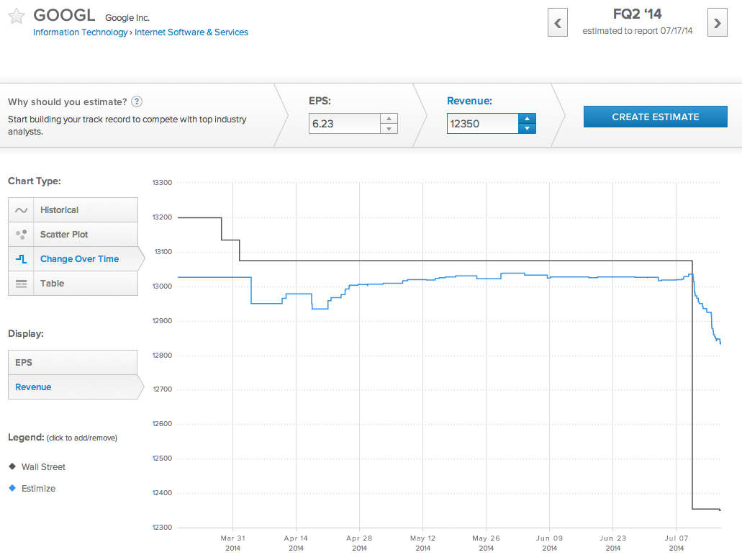Image resolution: width=742 pixels, height=560 pixels.
Task: Focus the Revenue input field
Action: point(483,124)
